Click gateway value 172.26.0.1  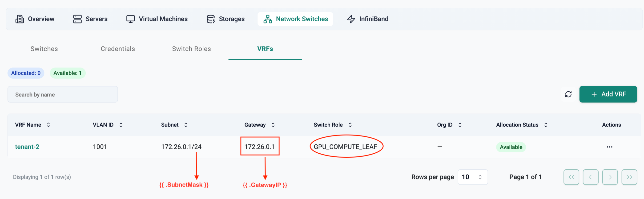259,147
